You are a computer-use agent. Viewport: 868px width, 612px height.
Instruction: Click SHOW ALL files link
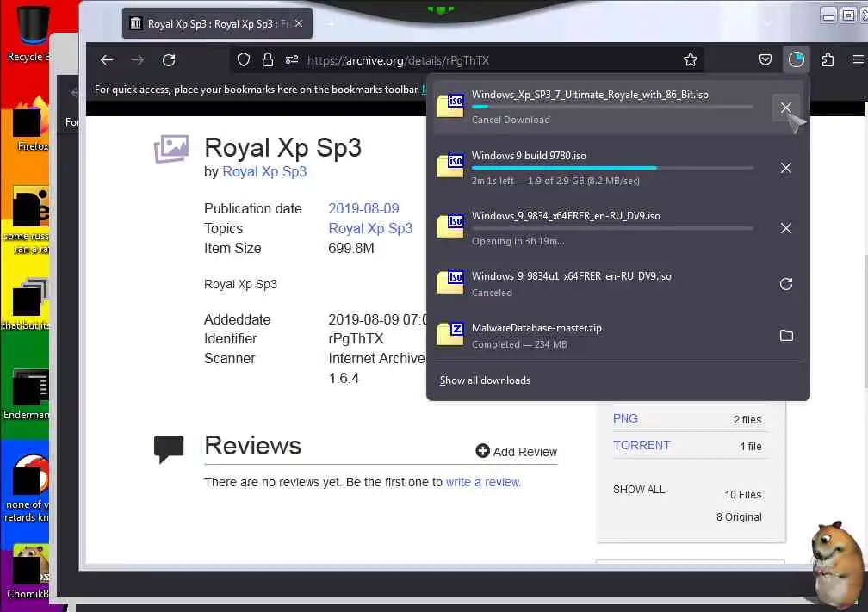point(639,490)
